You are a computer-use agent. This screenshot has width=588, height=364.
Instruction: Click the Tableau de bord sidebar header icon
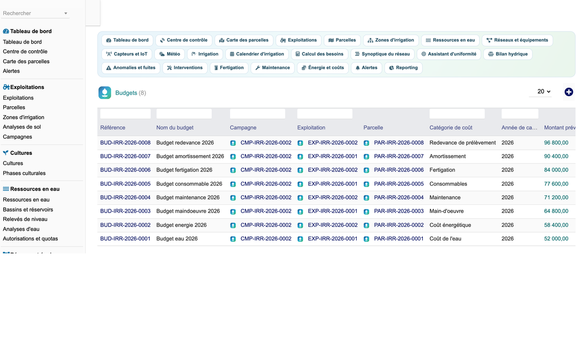pyautogui.click(x=6, y=31)
